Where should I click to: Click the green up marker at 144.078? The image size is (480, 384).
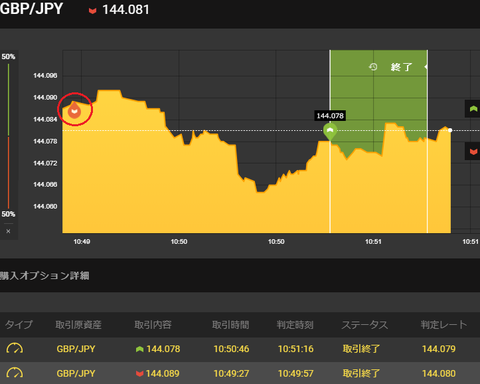(330, 131)
